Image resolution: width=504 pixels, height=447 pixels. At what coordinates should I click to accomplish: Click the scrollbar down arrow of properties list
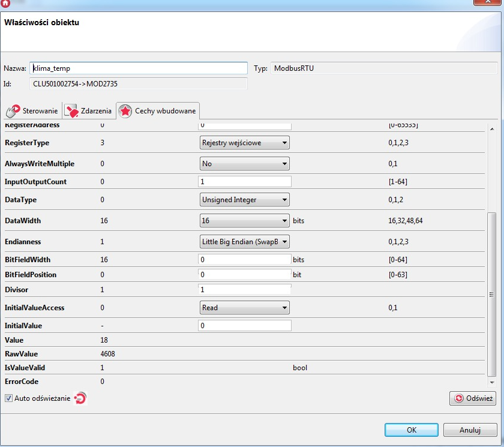pos(492,382)
